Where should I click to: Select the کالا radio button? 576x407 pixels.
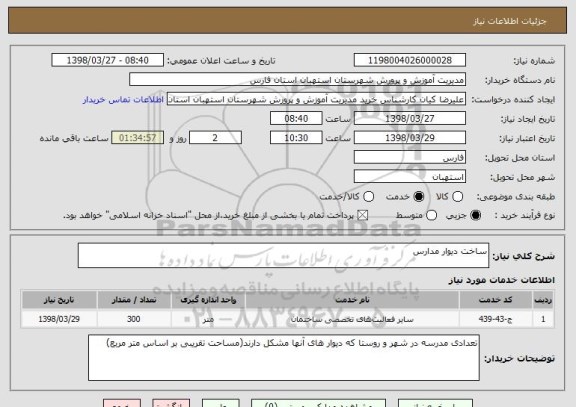(457, 197)
